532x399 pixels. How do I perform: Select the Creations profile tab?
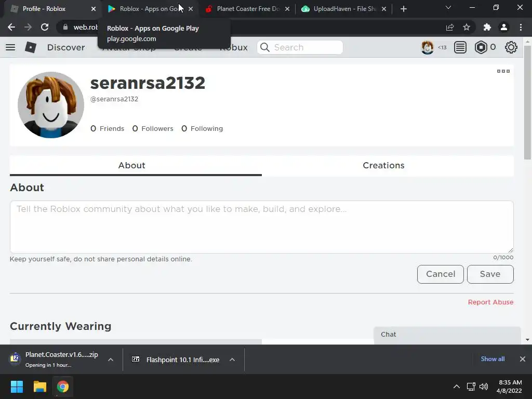[x=383, y=166]
